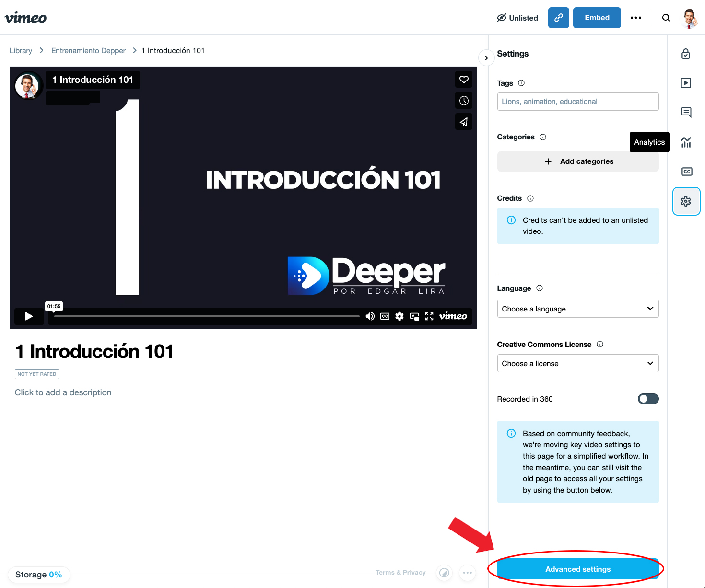Viewport: 705px width, 588px height.
Task: Select the Settings gear in right sidebar
Action: tap(686, 201)
